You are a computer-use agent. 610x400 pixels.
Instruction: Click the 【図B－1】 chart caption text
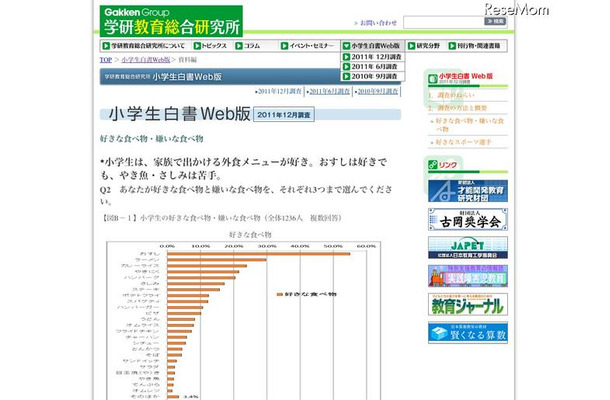(221, 218)
